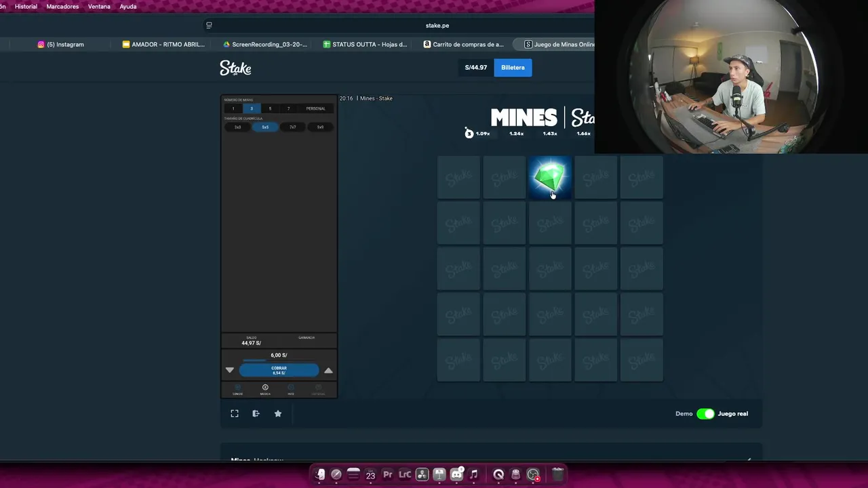Image resolution: width=868 pixels, height=488 pixels.
Task: Switch to Instagram browser tab
Action: (x=61, y=44)
